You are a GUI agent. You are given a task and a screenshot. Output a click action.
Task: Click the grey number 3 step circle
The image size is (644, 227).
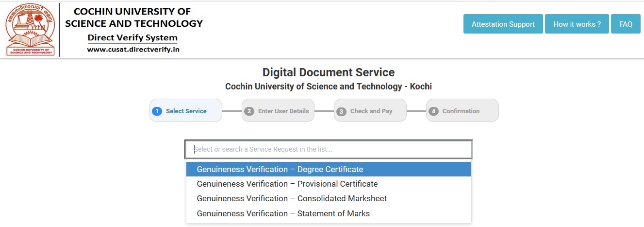coord(341,111)
